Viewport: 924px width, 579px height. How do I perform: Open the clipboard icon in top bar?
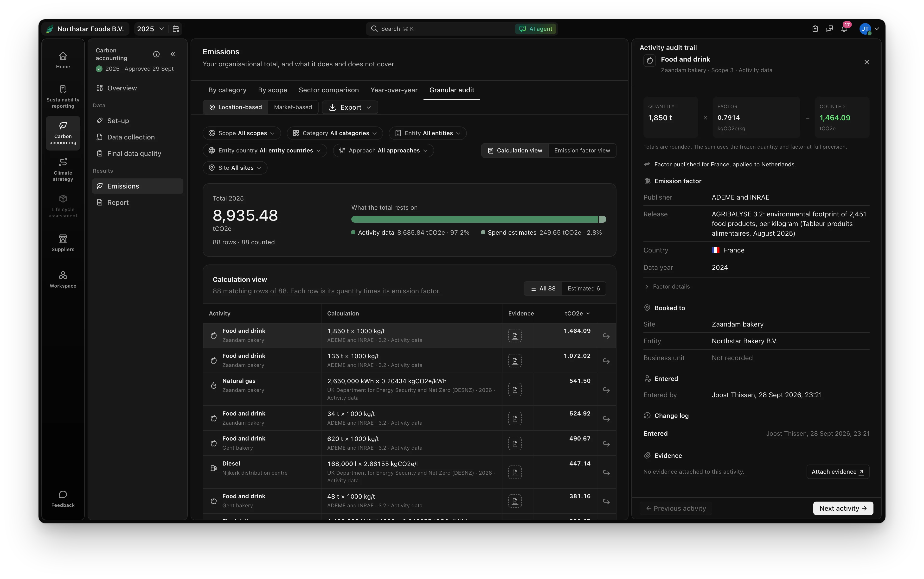click(x=815, y=29)
